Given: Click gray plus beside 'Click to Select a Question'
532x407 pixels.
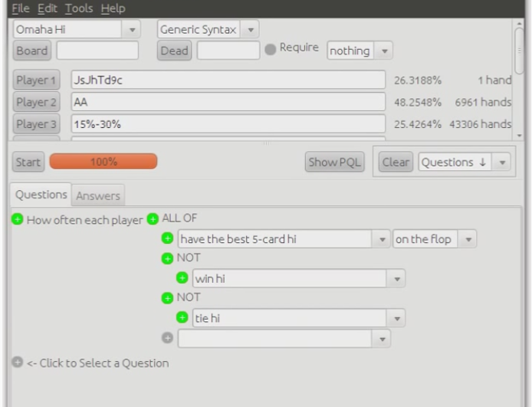Looking at the screenshot, I should pos(18,363).
